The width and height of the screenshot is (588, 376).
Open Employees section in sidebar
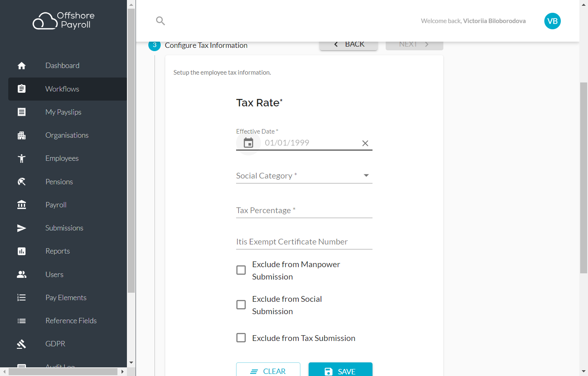tap(68, 158)
